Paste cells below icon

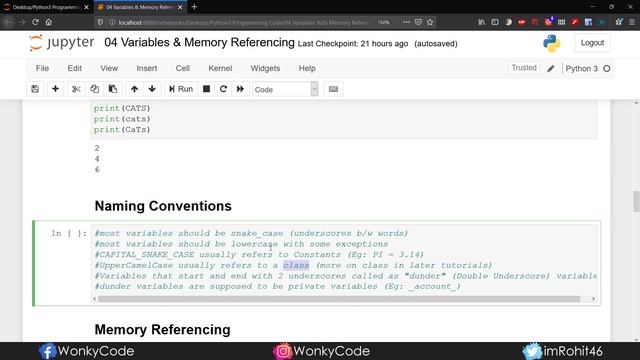point(113,89)
